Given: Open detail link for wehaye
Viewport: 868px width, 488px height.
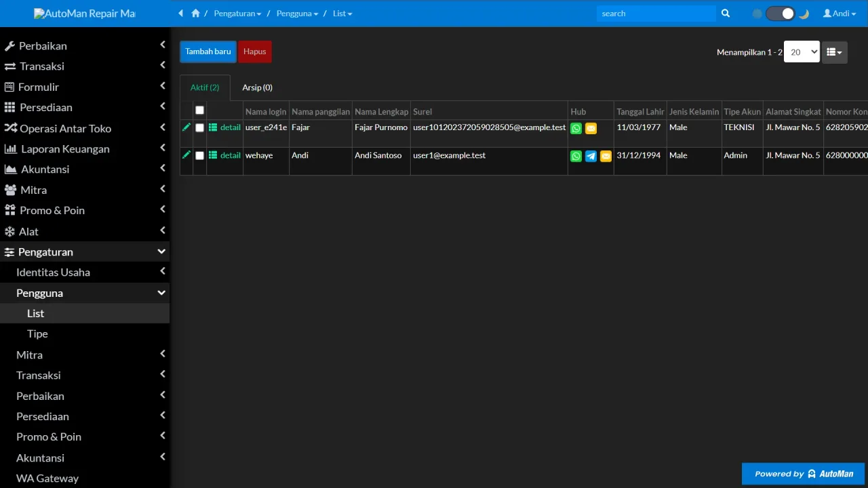Looking at the screenshot, I should 224,155.
